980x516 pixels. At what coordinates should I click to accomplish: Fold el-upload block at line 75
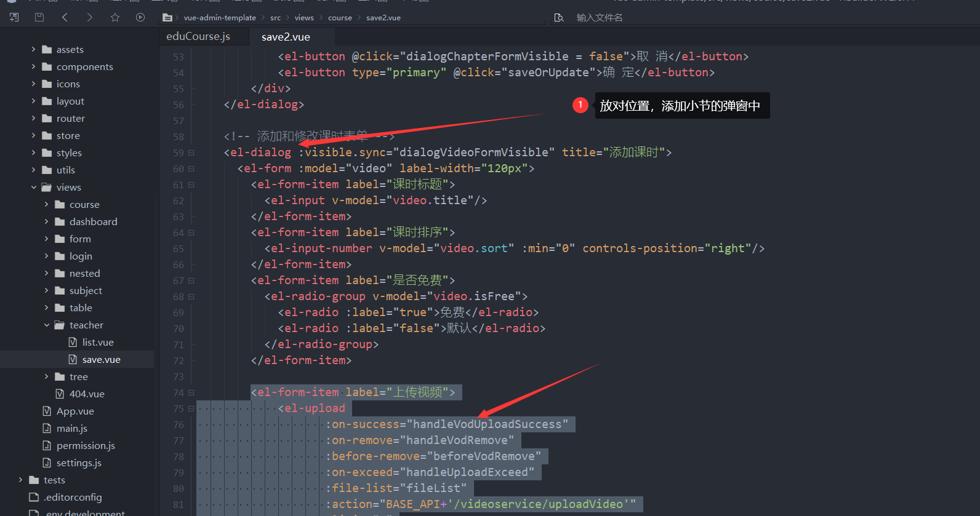point(191,408)
